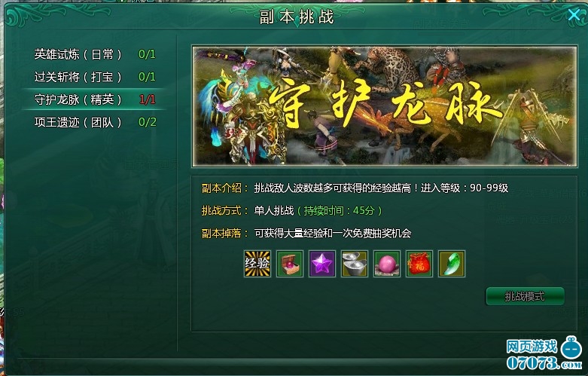Click the treasure chest reward icon
This screenshot has height=376, width=588.
click(290, 264)
